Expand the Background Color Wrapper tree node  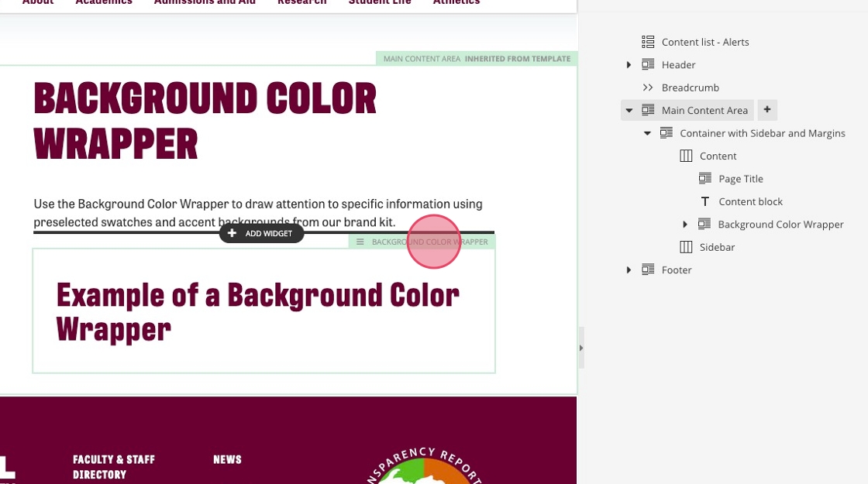pos(685,224)
